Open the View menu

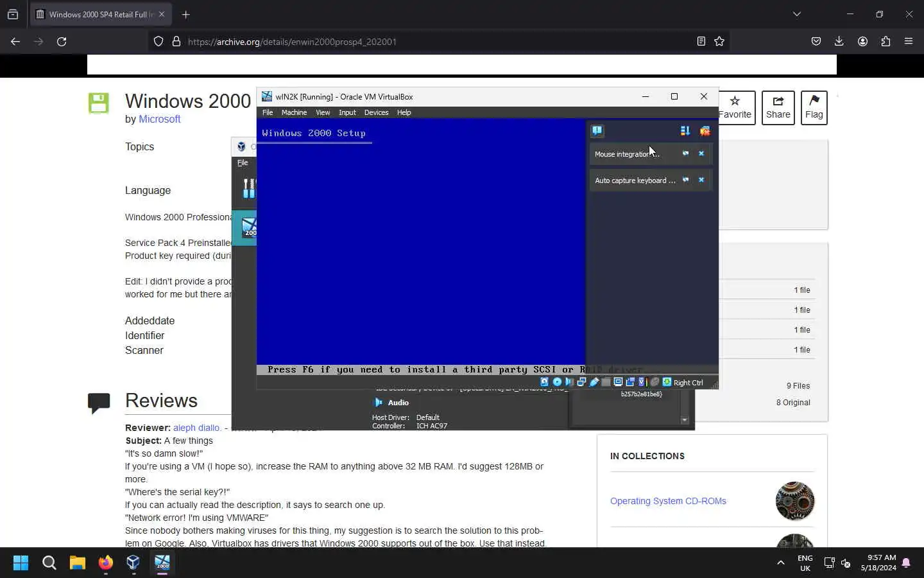click(x=323, y=112)
